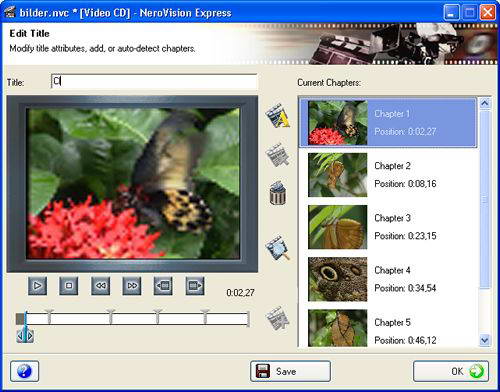The height and width of the screenshot is (392, 500).
Task: Open help with the blue question mark
Action: 24,371
